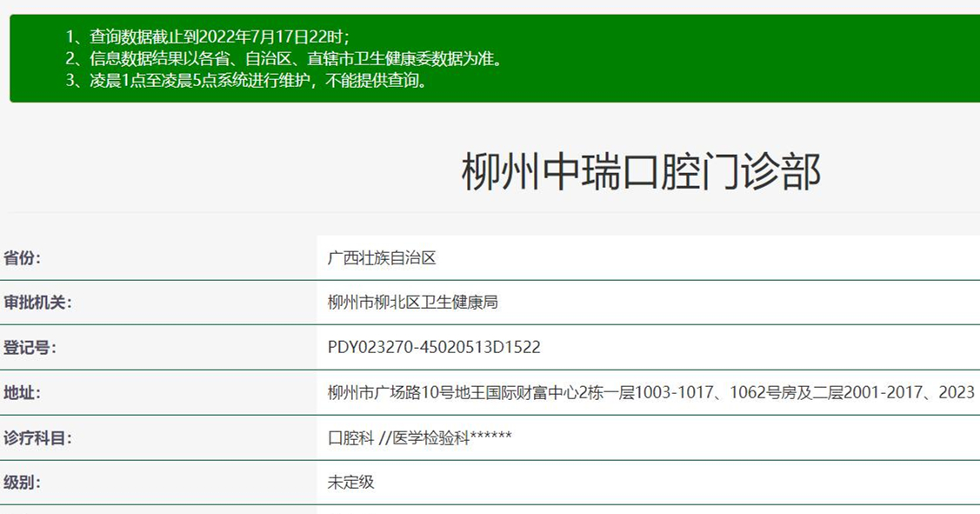Viewport: 980px width, 514px height.
Task: Click the value 广西壮族自治区
Action: coord(382,257)
